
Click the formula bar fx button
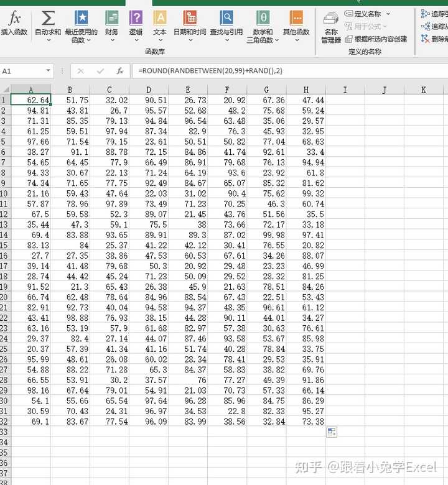(120, 71)
